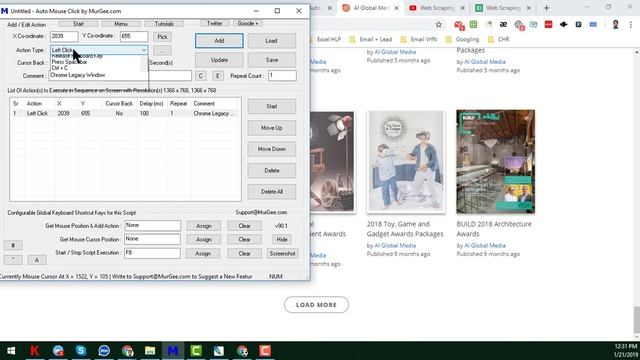Open the Chrome profile avatar
The image size is (640, 360).
pos(616,24)
